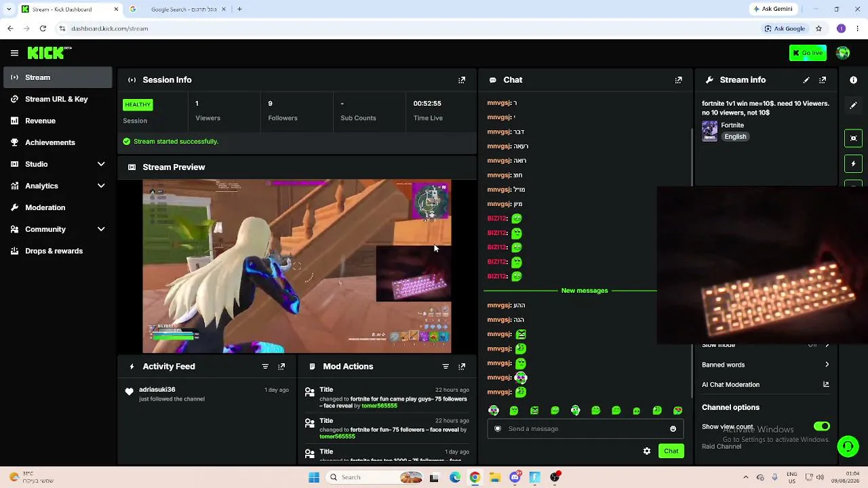Insert the last quick emote with heart eyes

[677, 411]
